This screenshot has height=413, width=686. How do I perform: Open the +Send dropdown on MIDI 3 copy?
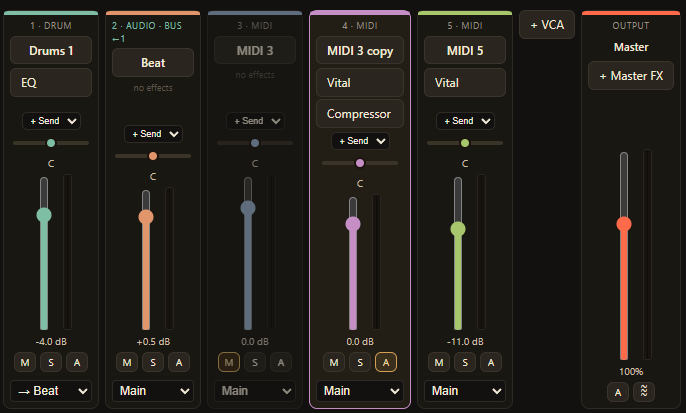tap(360, 141)
